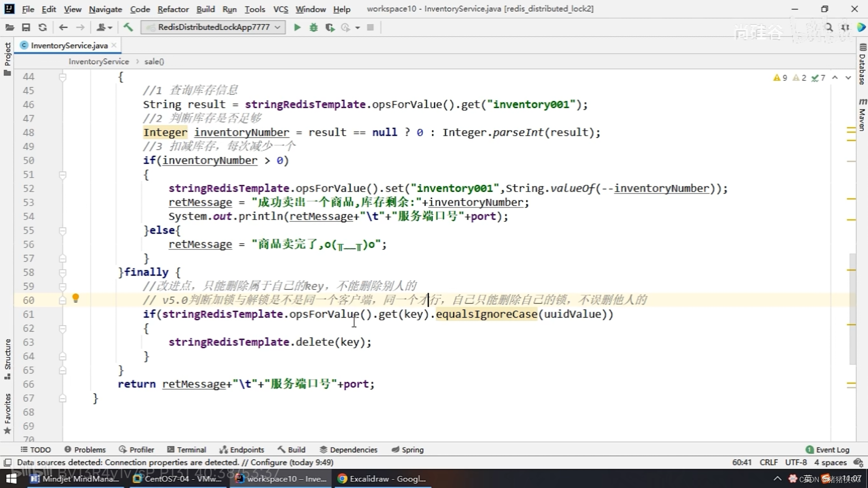Click sale() in the breadcrumb

(x=154, y=61)
